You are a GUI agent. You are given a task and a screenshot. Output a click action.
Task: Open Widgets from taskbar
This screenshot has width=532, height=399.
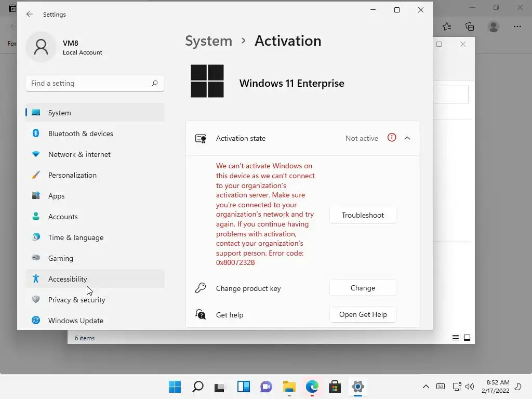point(243,387)
